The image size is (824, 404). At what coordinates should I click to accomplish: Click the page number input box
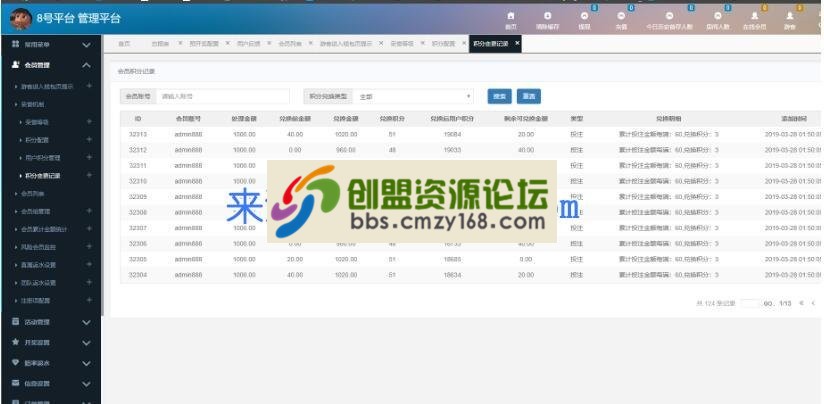[751, 304]
